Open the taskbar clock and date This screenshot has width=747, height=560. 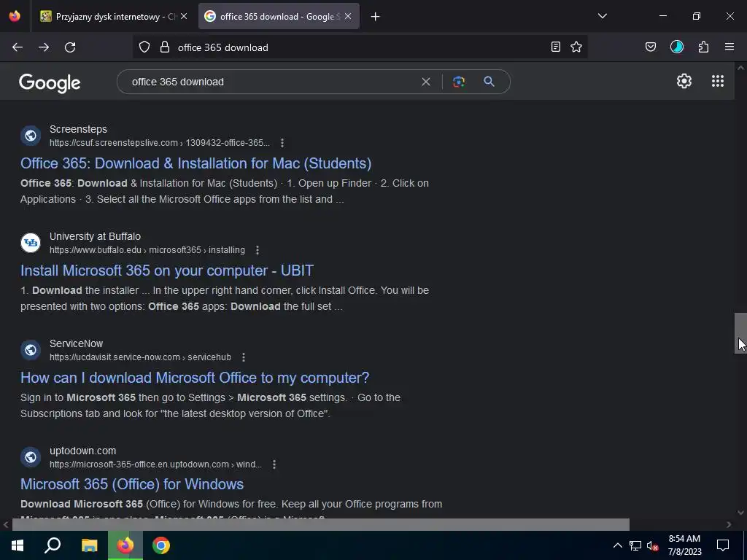684,545
